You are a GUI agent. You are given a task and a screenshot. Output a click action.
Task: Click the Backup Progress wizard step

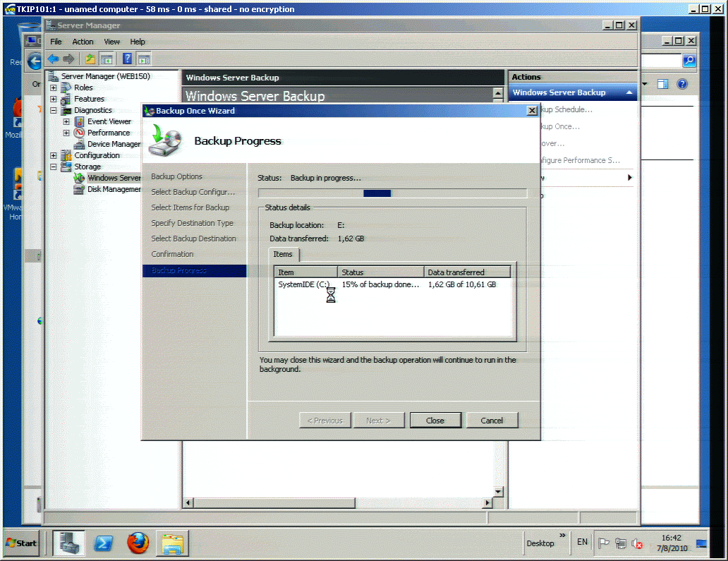195,270
